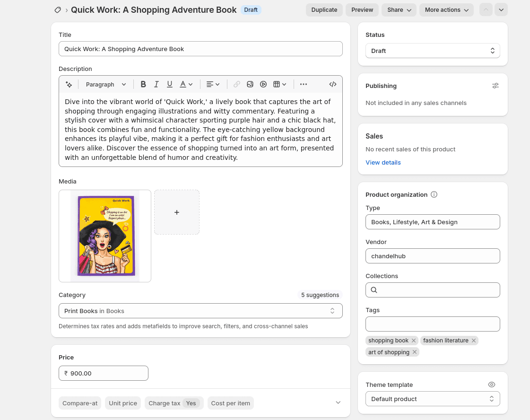
Task: Expand the additional pricing options chevron
Action: pos(338,403)
